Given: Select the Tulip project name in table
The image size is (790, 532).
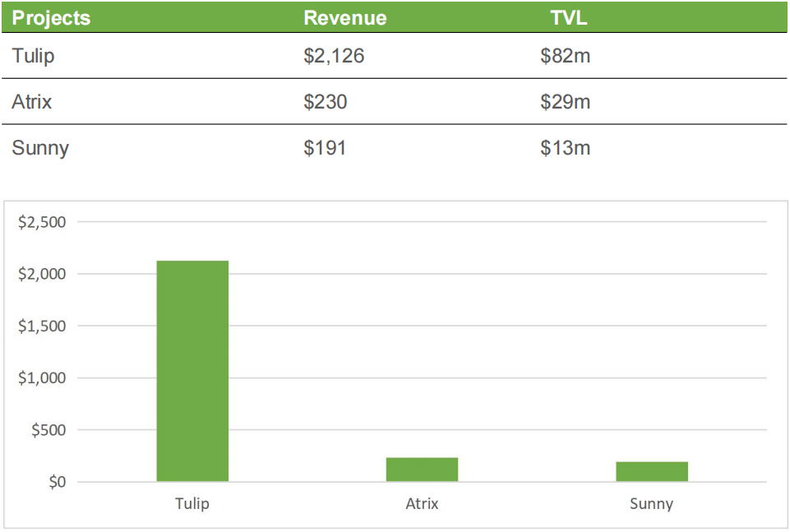Looking at the screenshot, I should 34,56.
